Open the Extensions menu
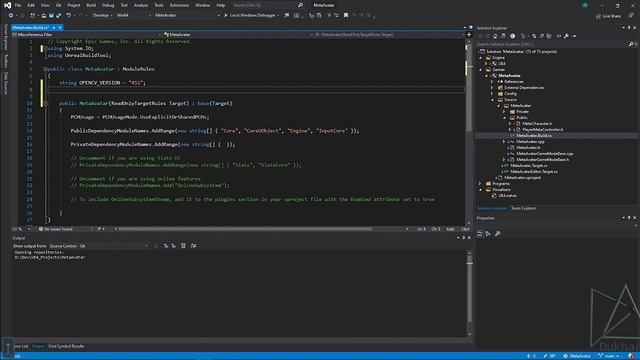Screen dimensions: 640x360 point(179,5)
